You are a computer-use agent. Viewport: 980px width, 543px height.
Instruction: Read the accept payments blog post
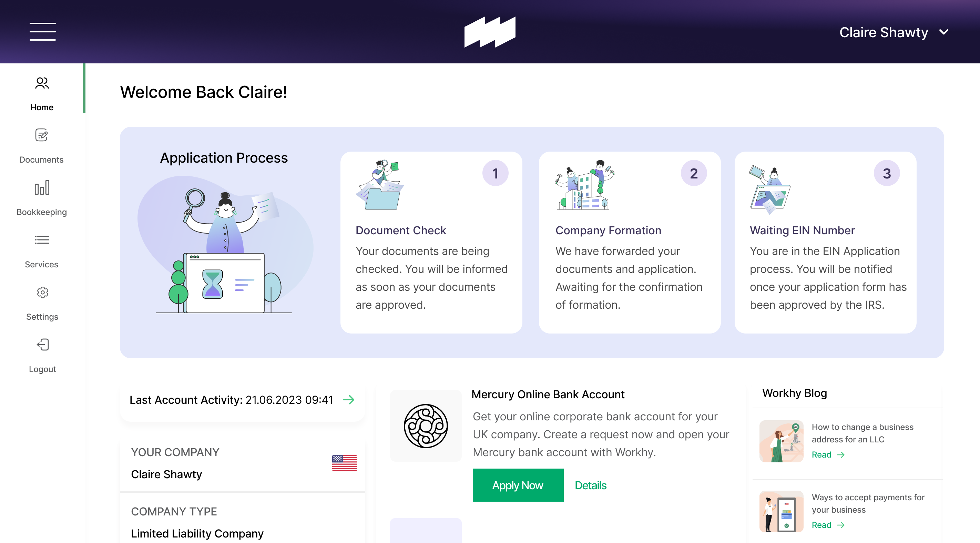click(828, 525)
